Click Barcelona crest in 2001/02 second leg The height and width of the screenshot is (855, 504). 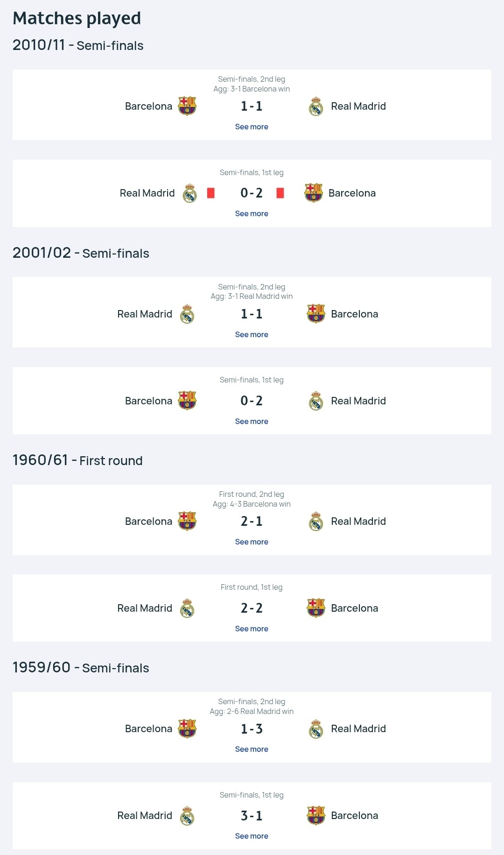[x=316, y=314]
